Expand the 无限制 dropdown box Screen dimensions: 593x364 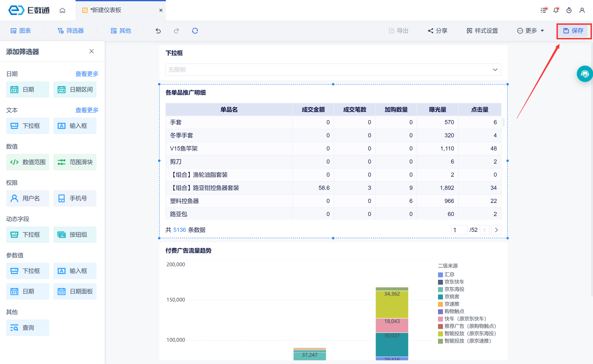tap(333, 69)
